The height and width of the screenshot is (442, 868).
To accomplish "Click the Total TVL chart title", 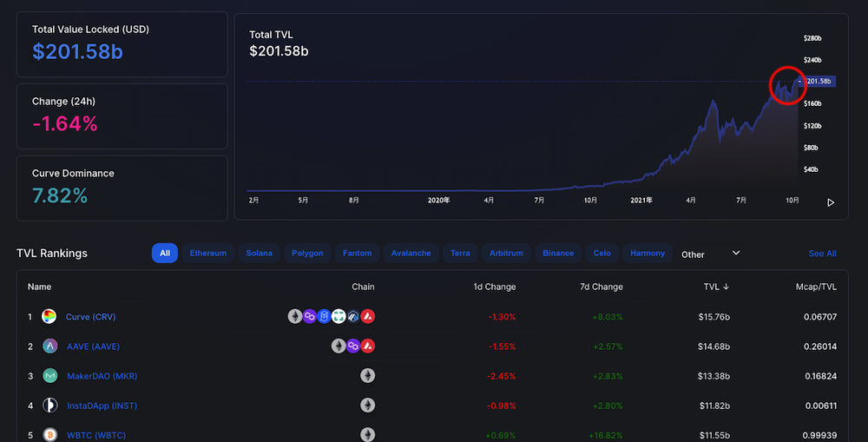I will click(x=271, y=35).
